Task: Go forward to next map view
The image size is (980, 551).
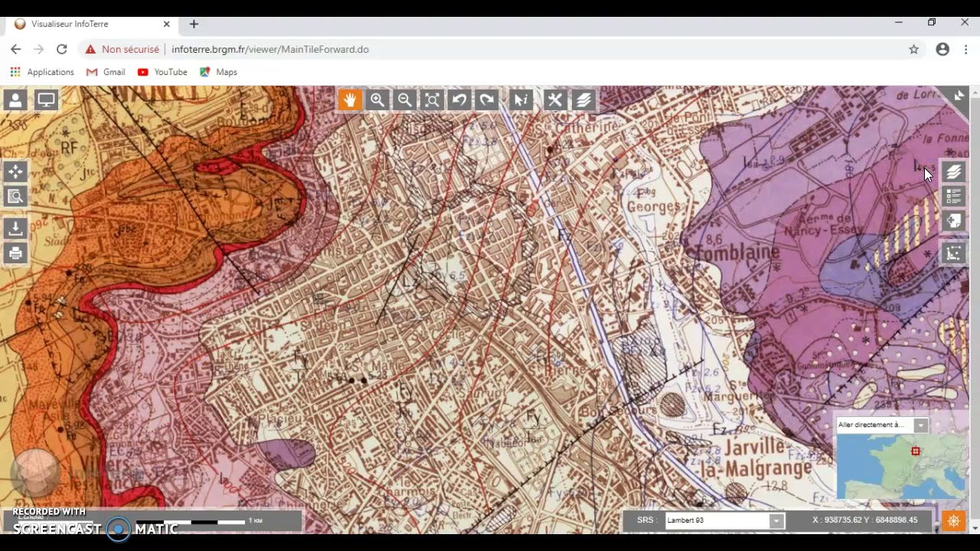Action: click(487, 99)
